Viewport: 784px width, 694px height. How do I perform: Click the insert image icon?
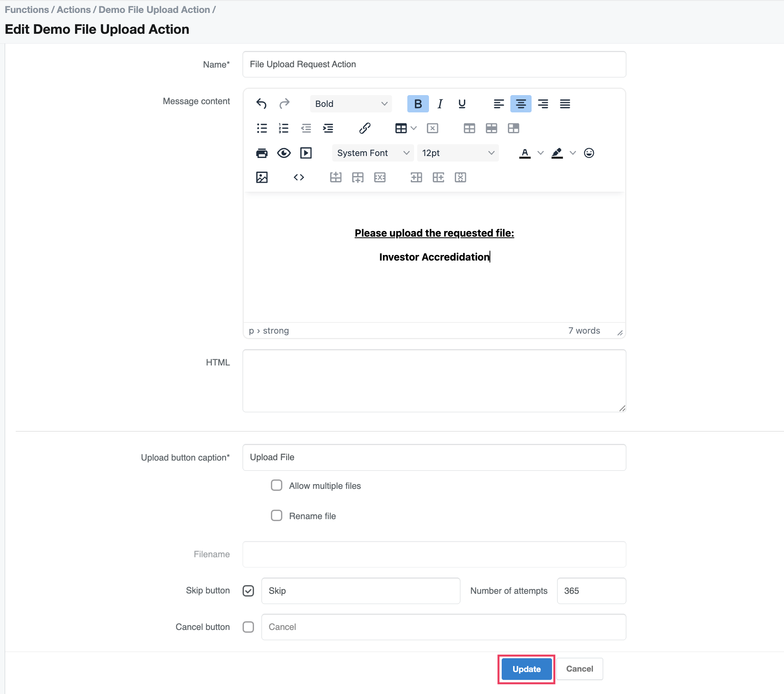(x=262, y=177)
